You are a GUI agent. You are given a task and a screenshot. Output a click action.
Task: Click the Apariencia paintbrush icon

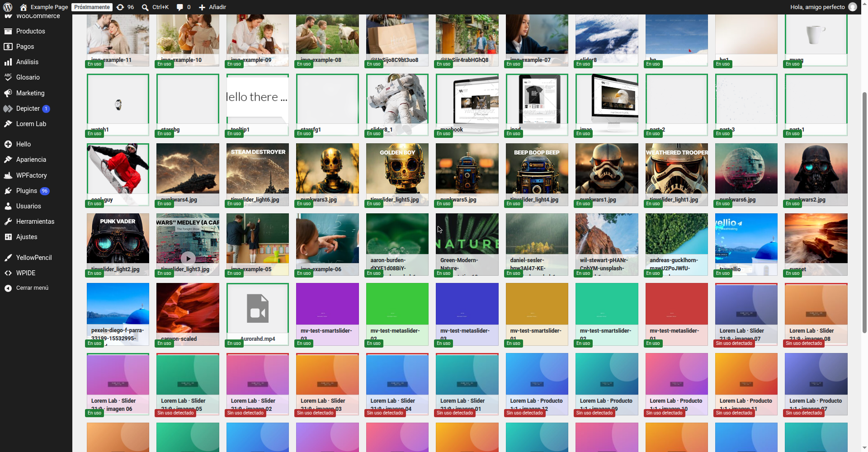pos(8,160)
